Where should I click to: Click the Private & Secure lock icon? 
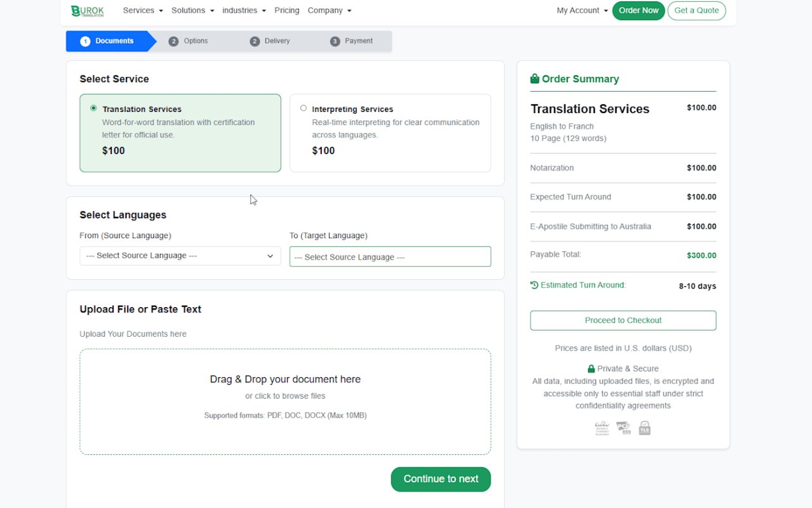pos(591,368)
